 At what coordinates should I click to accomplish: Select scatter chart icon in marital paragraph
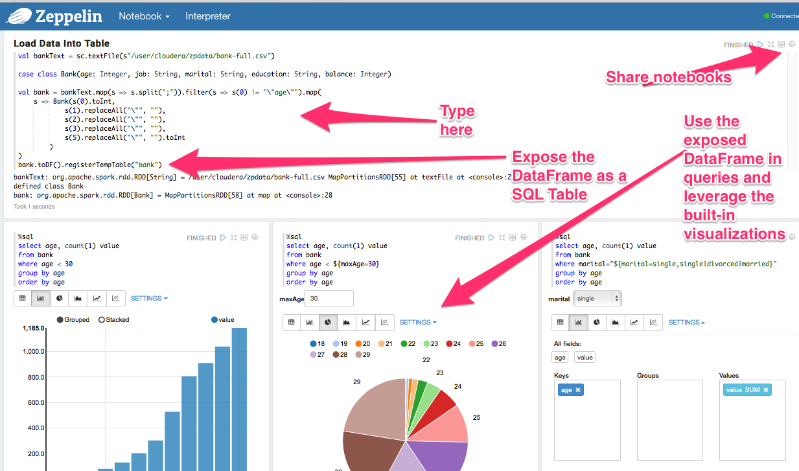(x=653, y=322)
